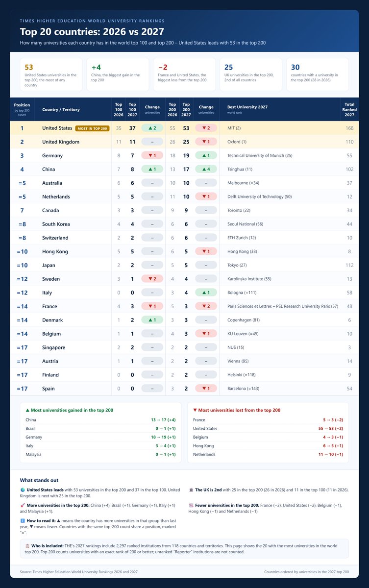This screenshot has width=369, height=588.
Task: Click the Total Ranked 2027 column header
Action: [349, 109]
